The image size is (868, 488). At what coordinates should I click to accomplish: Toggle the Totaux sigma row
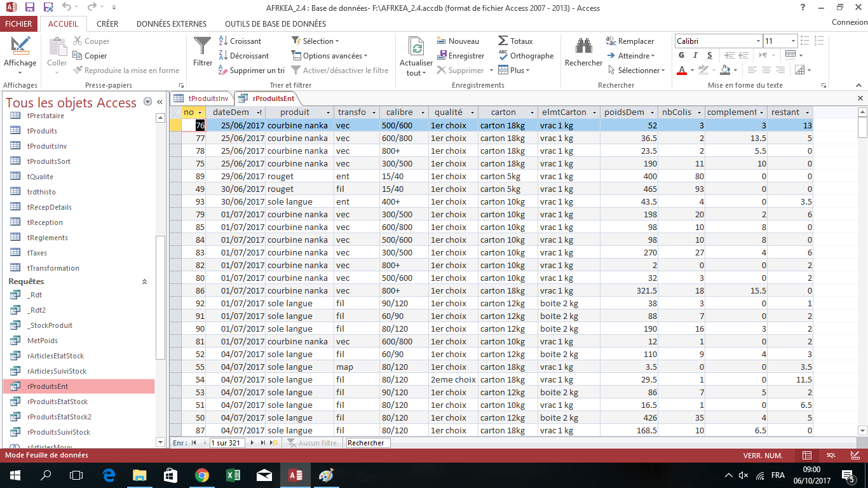515,41
